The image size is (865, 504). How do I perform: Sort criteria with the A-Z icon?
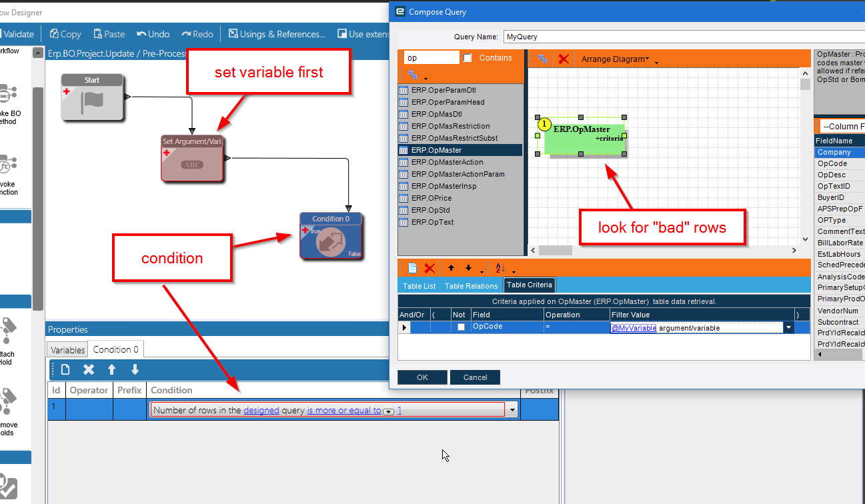click(x=500, y=268)
